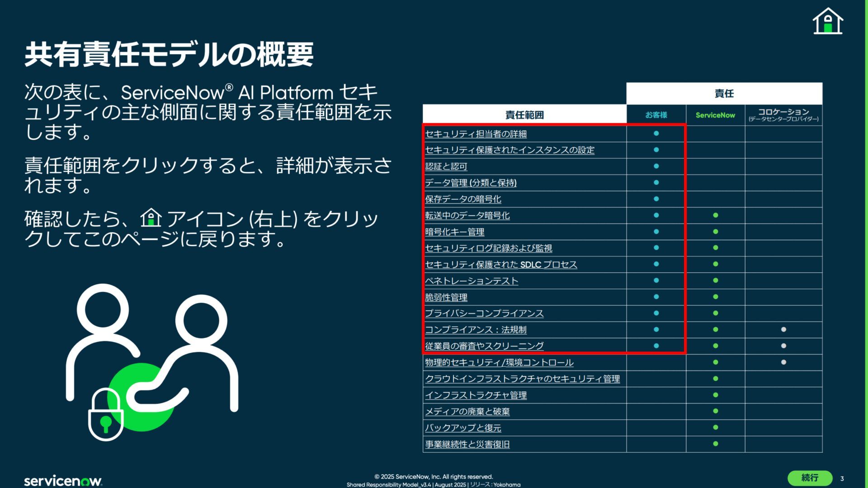Open データ管理 (分類と保持) link

(x=471, y=183)
